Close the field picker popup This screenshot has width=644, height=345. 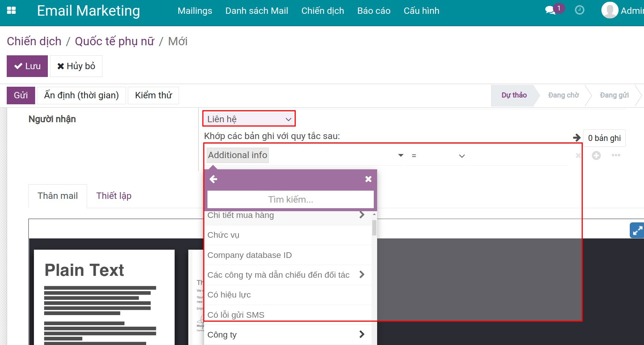tap(368, 179)
